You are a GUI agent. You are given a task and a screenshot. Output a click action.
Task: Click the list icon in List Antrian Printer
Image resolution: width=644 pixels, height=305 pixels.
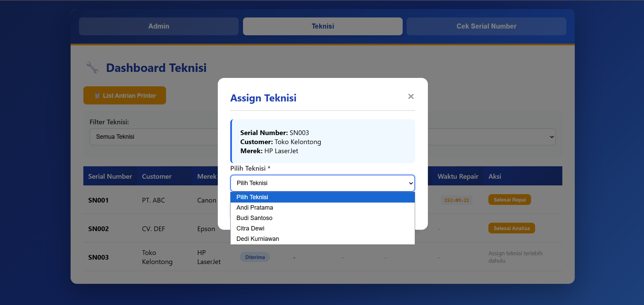[x=97, y=96]
